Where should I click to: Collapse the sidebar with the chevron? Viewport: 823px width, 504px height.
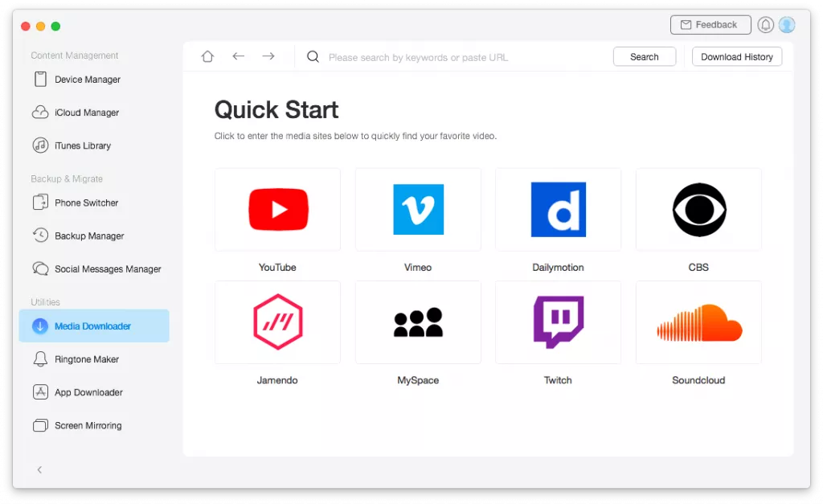(x=39, y=470)
